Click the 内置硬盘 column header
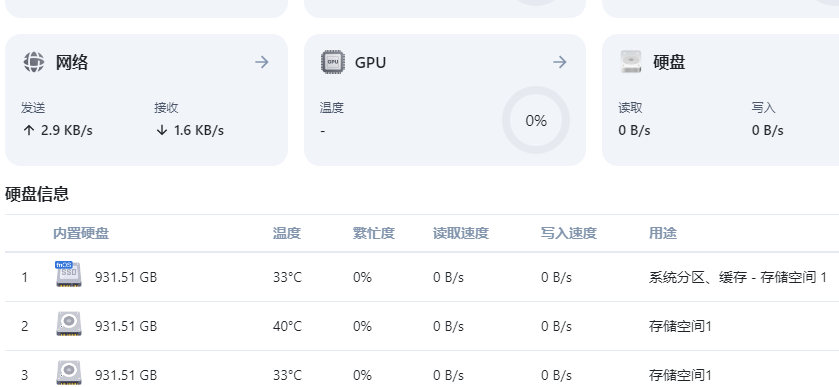 81,233
